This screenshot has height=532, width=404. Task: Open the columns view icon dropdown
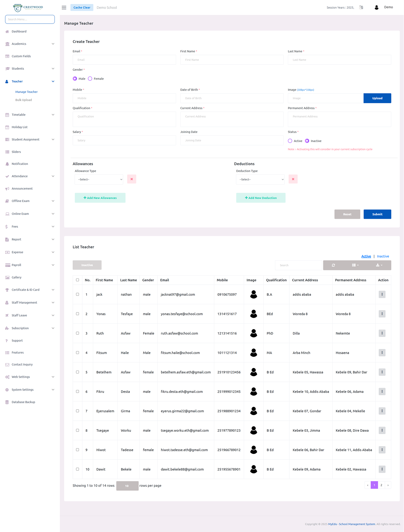355,265
